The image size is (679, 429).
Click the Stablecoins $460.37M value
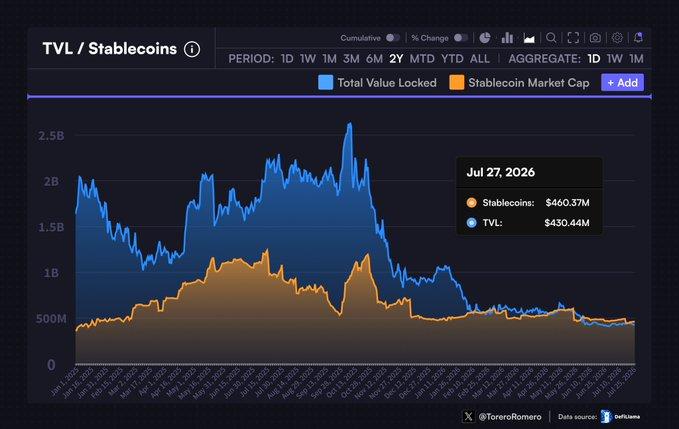tap(567, 203)
